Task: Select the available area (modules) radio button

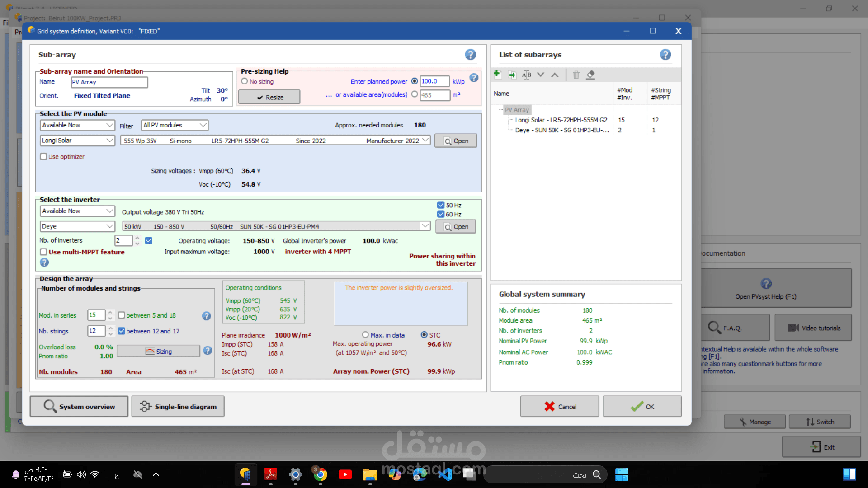Action: (x=415, y=94)
